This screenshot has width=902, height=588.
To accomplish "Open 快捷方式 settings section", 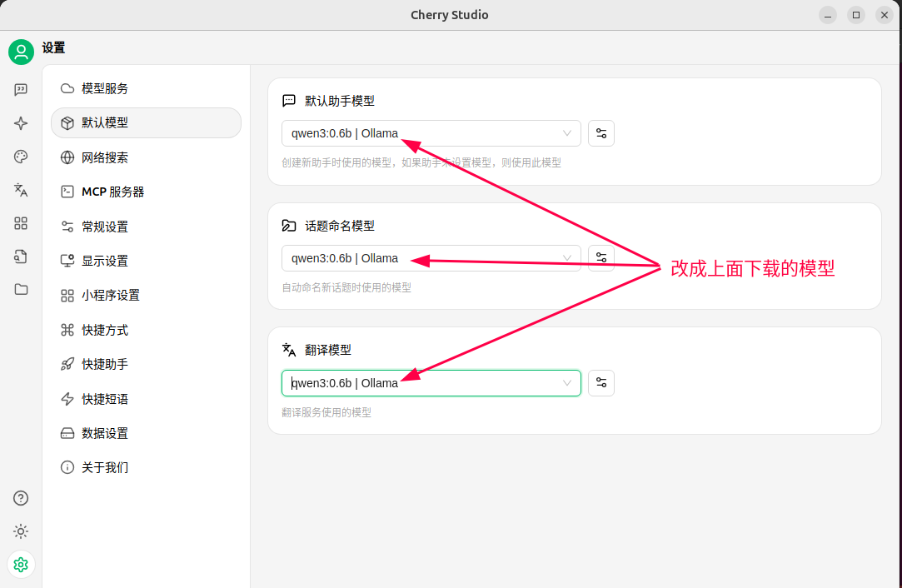I will click(x=146, y=331).
